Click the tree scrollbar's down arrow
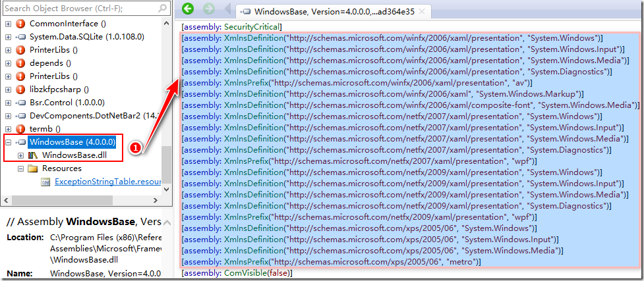644x281 pixels. coord(166,189)
